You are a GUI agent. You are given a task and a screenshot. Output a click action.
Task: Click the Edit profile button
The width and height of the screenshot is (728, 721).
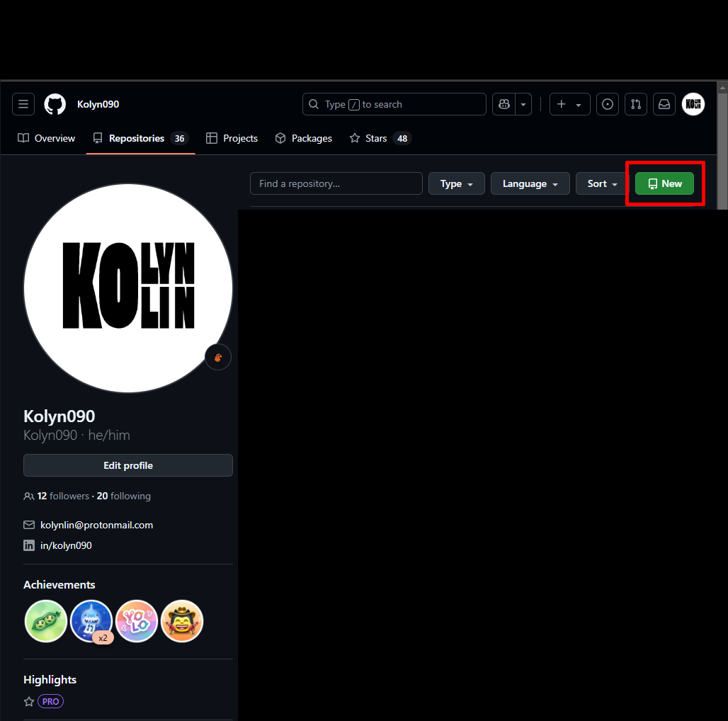click(x=128, y=465)
